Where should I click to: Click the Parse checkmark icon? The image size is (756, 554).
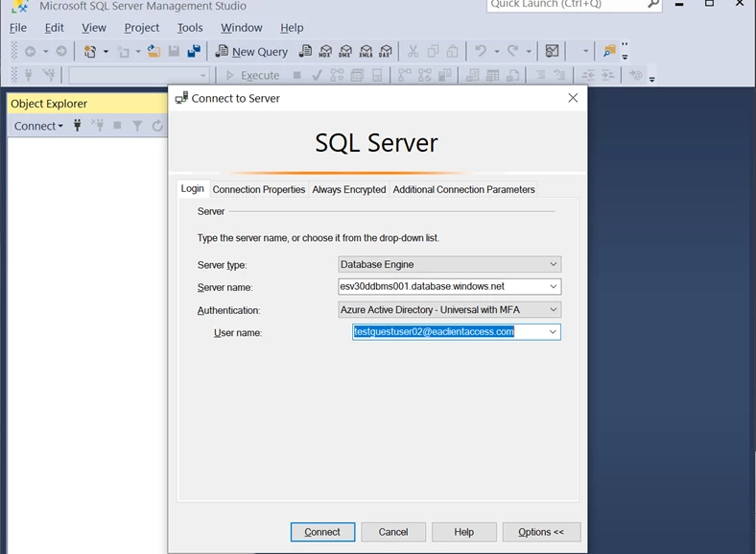[x=317, y=75]
